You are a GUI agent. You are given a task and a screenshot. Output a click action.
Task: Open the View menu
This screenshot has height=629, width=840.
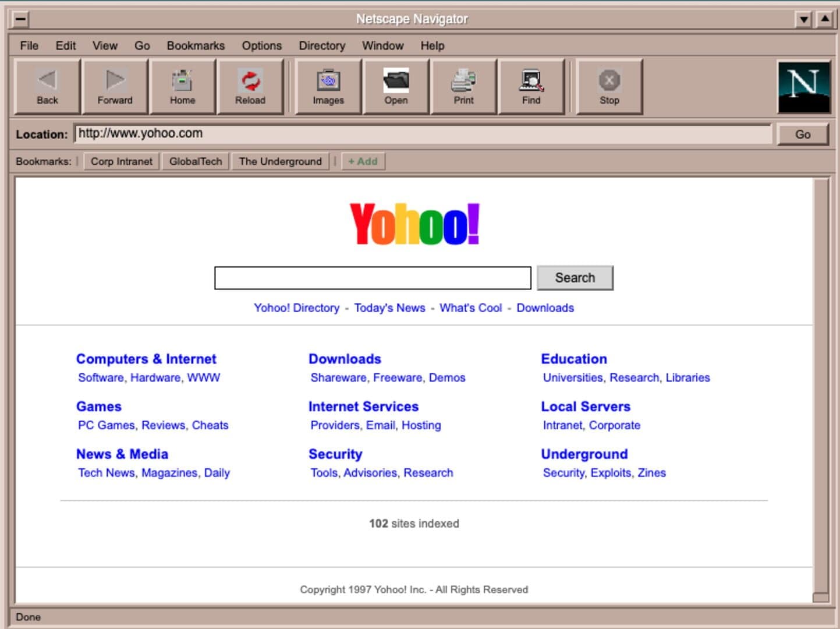click(x=105, y=45)
